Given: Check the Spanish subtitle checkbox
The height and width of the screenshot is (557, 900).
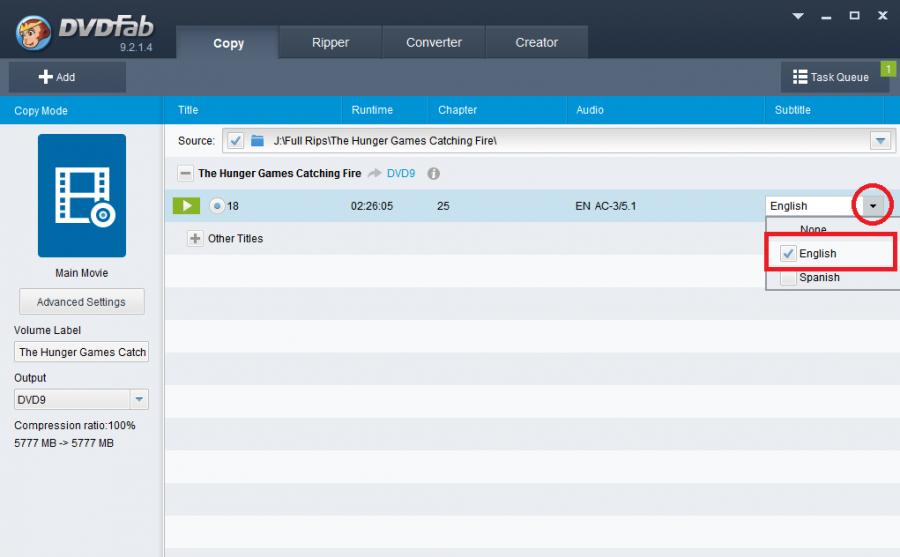Looking at the screenshot, I should pos(788,278).
